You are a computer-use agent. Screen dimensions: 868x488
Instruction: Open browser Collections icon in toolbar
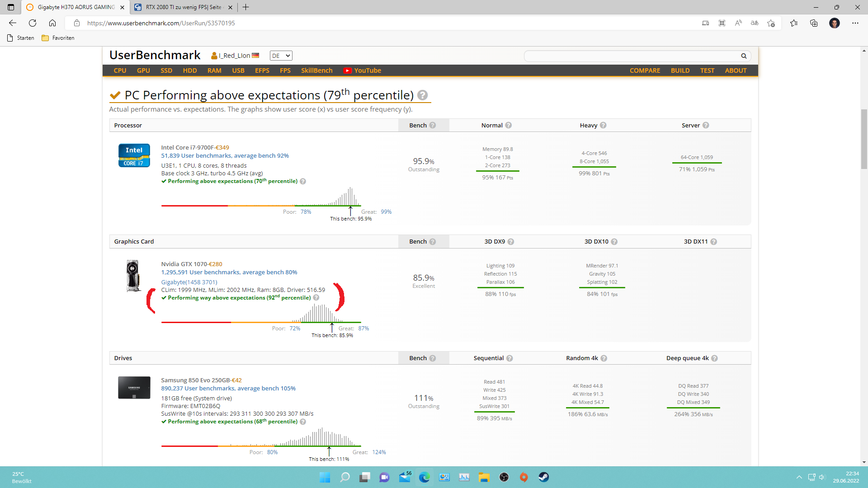pos(814,23)
